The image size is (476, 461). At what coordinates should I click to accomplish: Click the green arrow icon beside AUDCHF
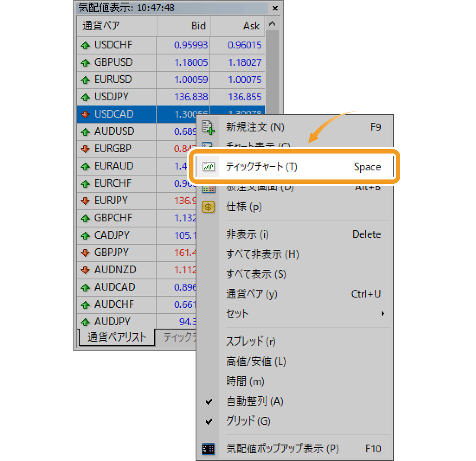click(x=86, y=305)
